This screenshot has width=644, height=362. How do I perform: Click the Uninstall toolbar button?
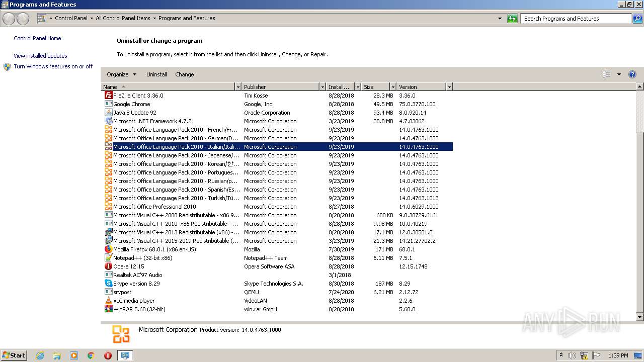156,74
